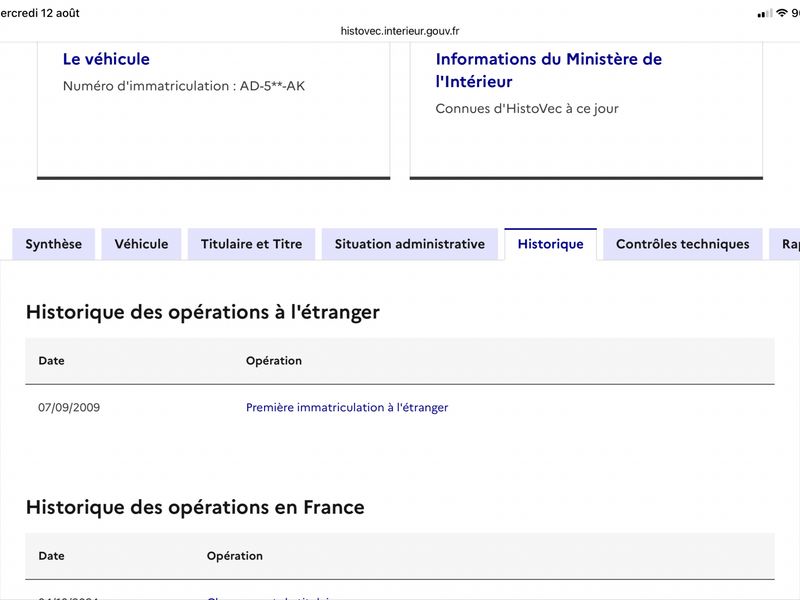Click the AD-5**-AK registration number text
Image resolution: width=800 pixels, height=600 pixels.
pyautogui.click(x=272, y=86)
